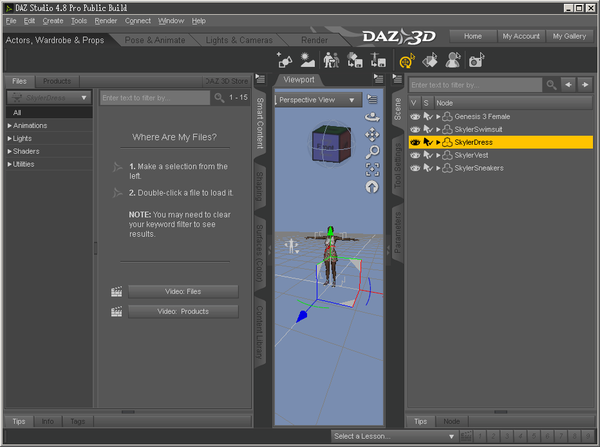Open the Scene pane options menu icon
600x447 pixels.
[397, 79]
